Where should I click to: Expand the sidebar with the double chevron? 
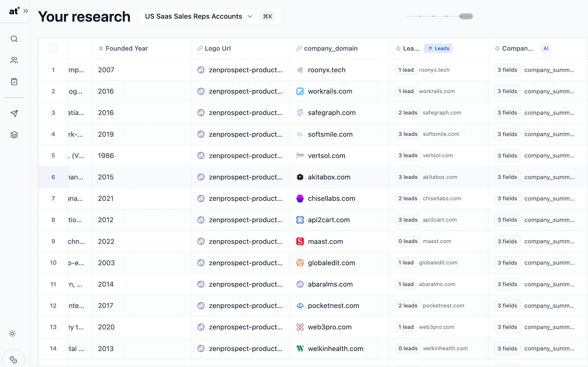[x=25, y=11]
